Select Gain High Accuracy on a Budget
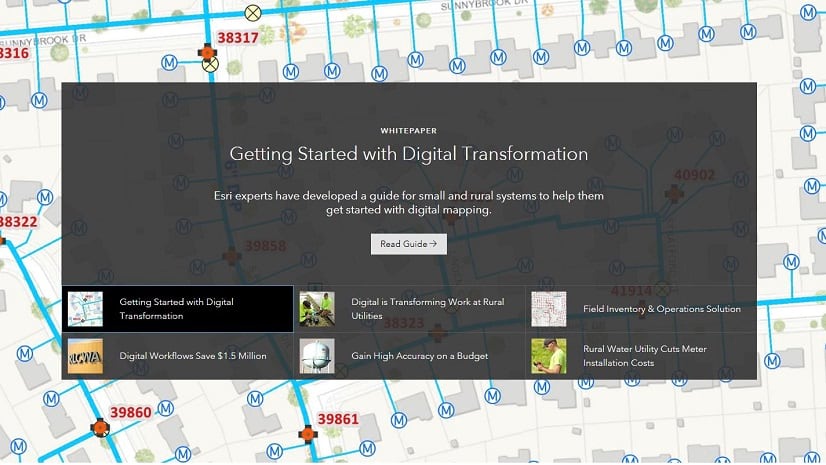Image resolution: width=826 pixels, height=465 pixels. tap(409, 356)
